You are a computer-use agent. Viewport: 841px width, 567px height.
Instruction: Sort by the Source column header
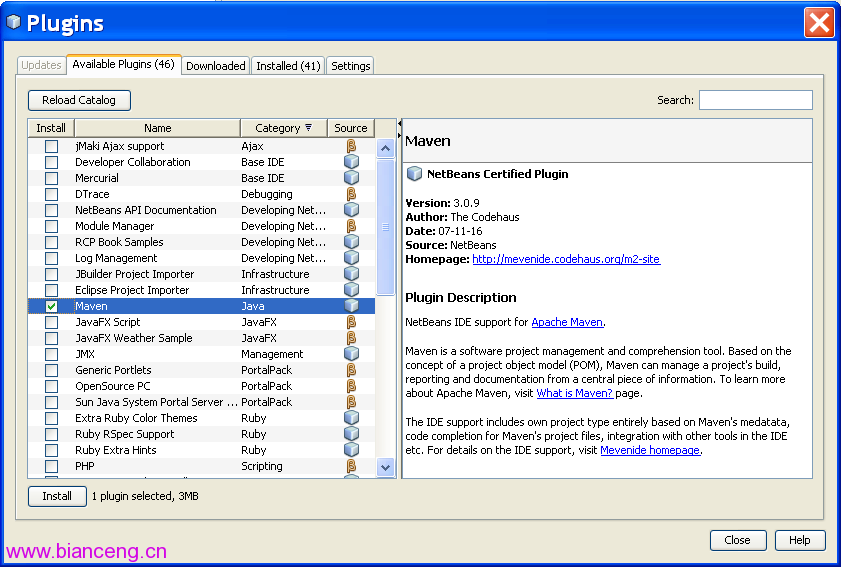tap(351, 128)
